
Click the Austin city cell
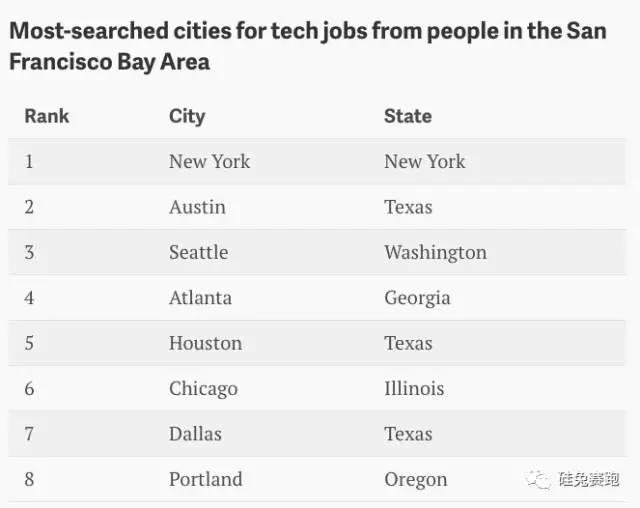[x=197, y=207]
